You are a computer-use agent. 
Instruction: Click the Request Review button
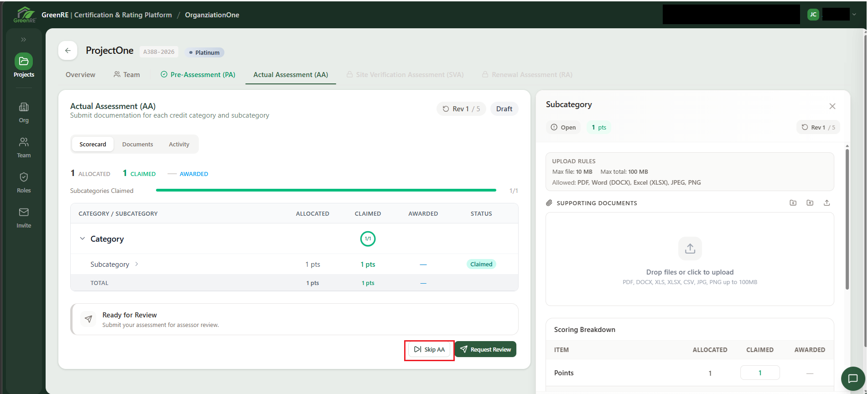pyautogui.click(x=485, y=349)
